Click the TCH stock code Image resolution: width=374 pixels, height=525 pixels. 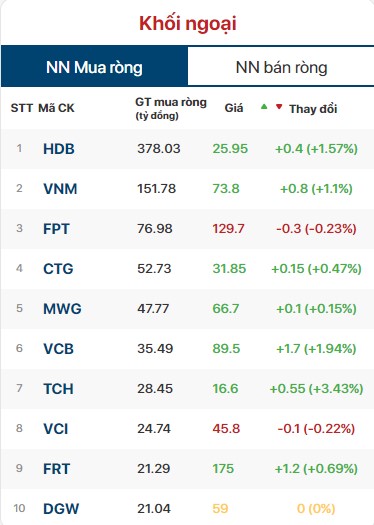(x=58, y=389)
